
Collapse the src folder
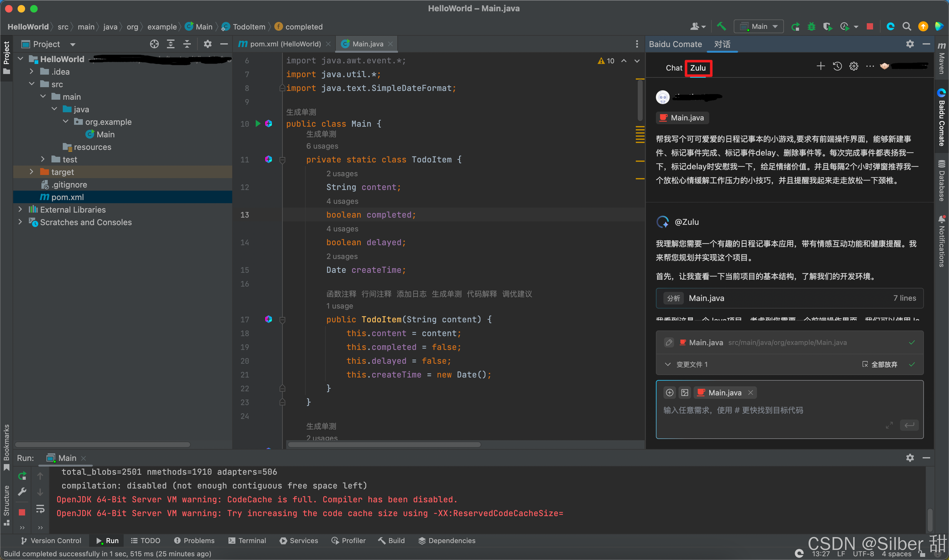point(32,84)
